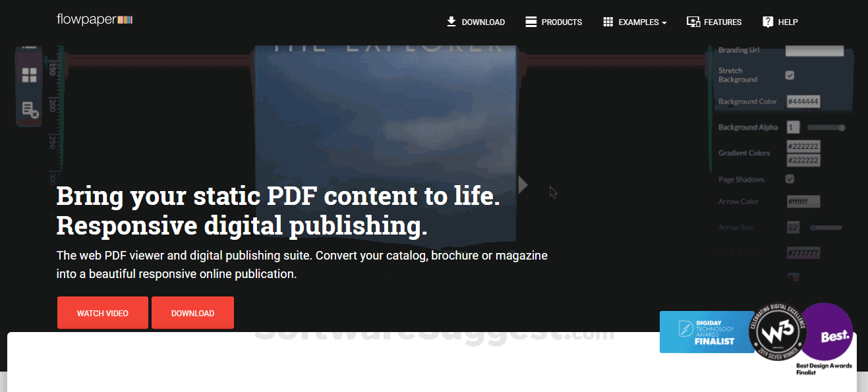Open the Products menu item
Screen dimensions: 868x392
click(x=562, y=22)
